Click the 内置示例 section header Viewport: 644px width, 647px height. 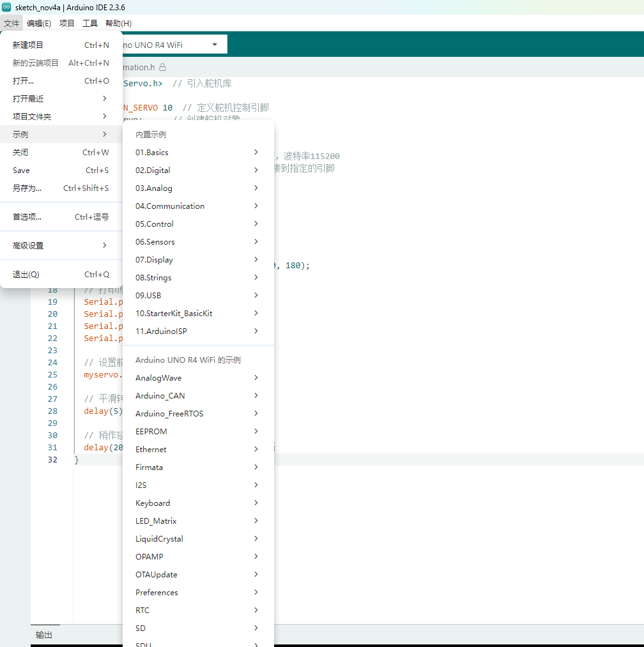click(151, 135)
